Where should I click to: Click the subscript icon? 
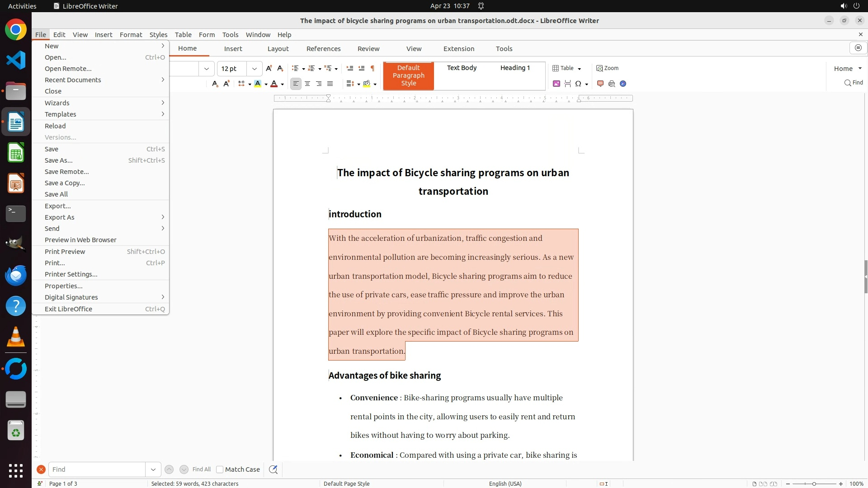(x=215, y=84)
